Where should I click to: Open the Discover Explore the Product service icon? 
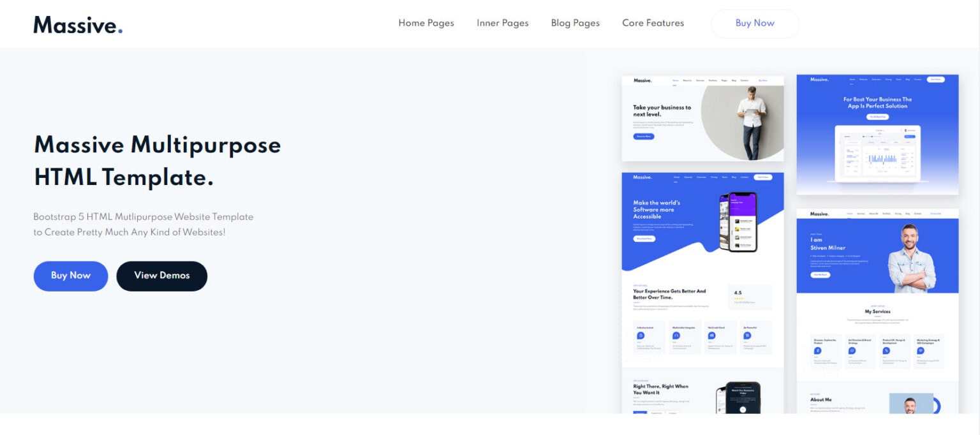coord(817,351)
